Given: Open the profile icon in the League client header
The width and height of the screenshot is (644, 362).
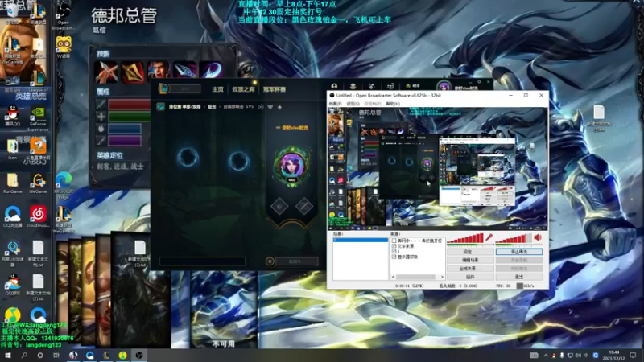Looking at the screenshot, I should [334, 86].
